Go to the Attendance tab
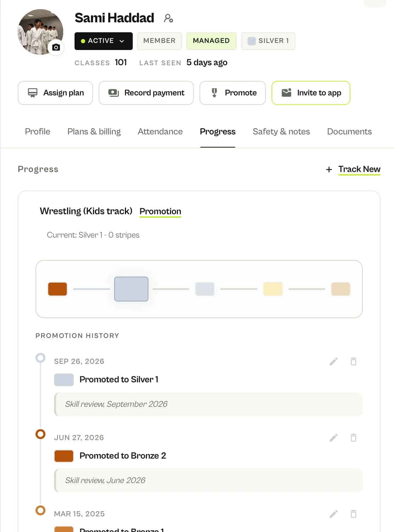The height and width of the screenshot is (532, 394). click(160, 132)
